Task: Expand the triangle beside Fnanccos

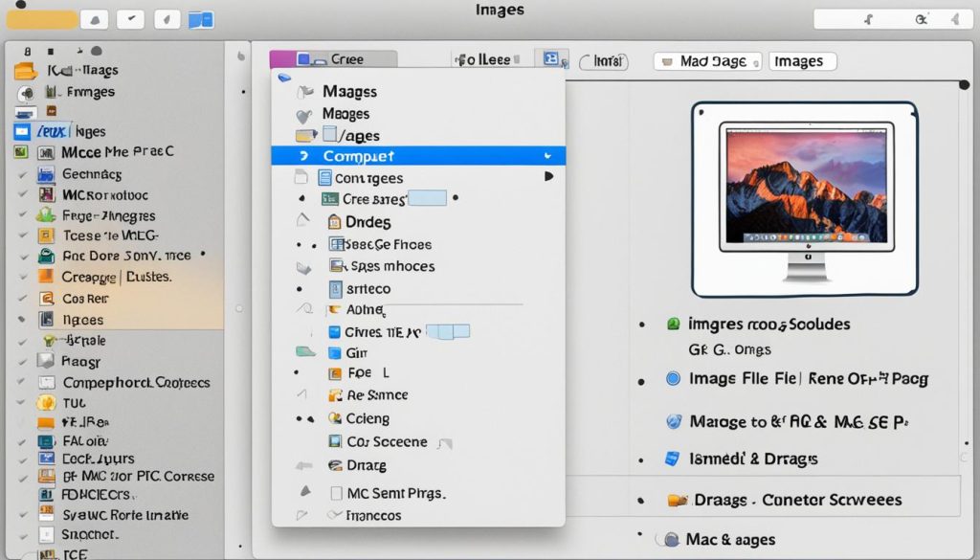Action: tap(301, 516)
